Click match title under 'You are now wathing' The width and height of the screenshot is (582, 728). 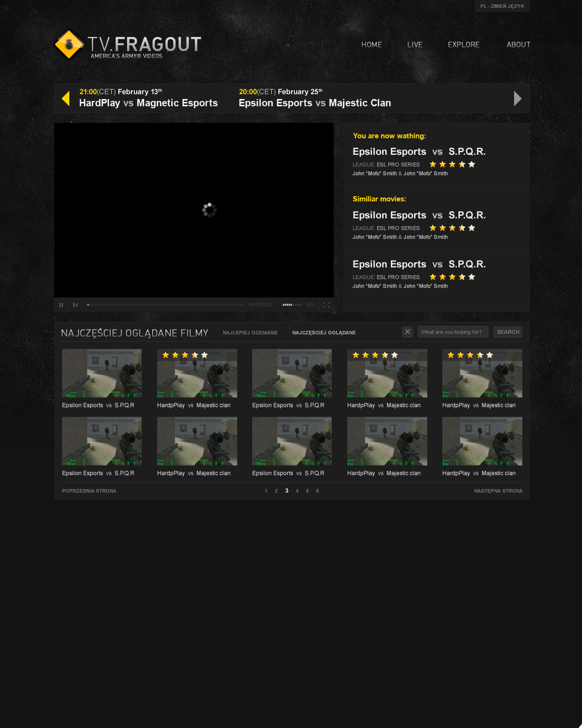(x=419, y=151)
